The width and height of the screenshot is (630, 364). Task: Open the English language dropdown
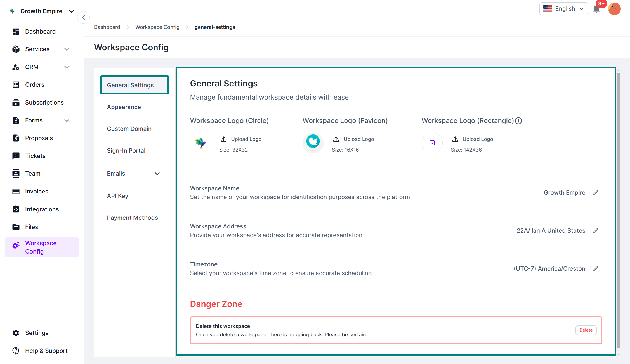tap(563, 9)
